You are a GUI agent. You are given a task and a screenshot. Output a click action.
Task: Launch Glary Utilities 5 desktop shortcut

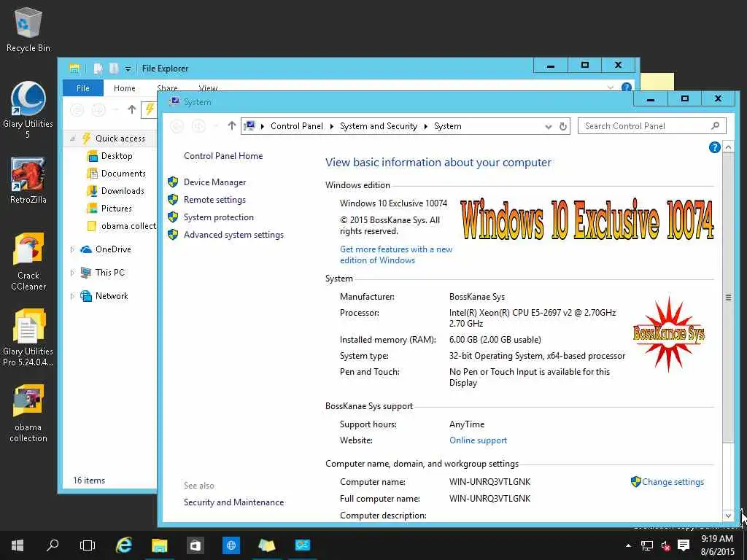tap(28, 109)
